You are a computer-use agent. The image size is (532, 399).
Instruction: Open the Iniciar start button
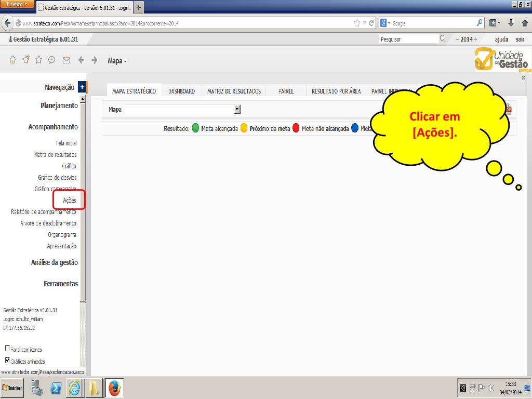click(x=12, y=388)
